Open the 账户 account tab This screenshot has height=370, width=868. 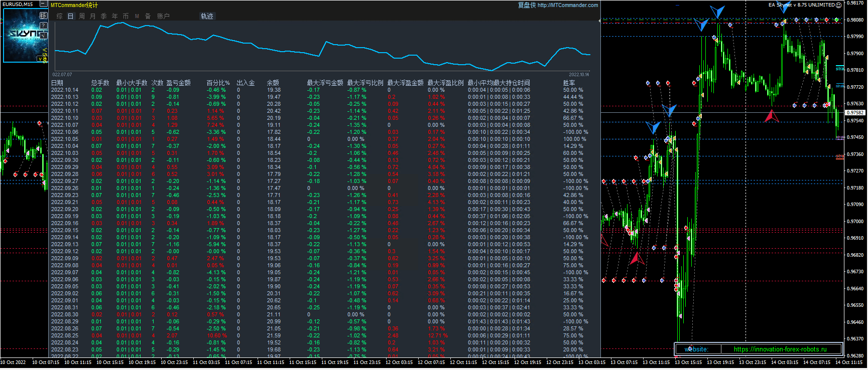tap(163, 17)
